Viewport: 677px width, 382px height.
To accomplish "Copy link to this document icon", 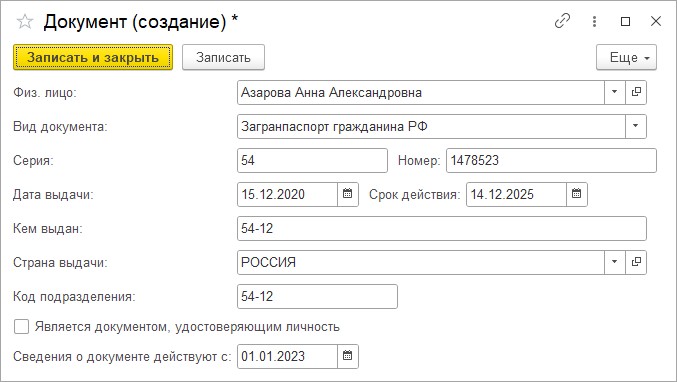I will coord(562,21).
